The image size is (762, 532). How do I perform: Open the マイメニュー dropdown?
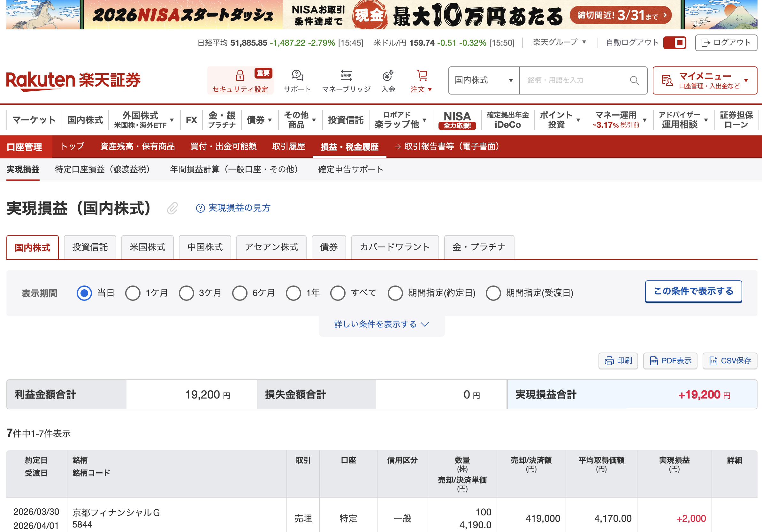pyautogui.click(x=705, y=80)
